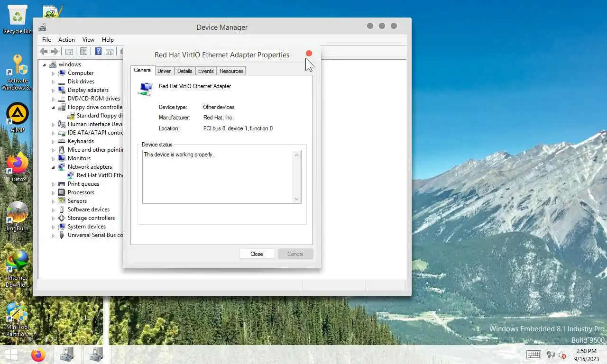Screen dimensions: 607x364
Task: Click the blue Help question mark icon
Action: coord(99,52)
